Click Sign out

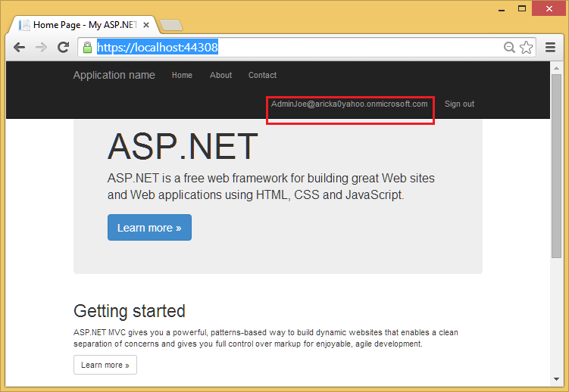459,104
